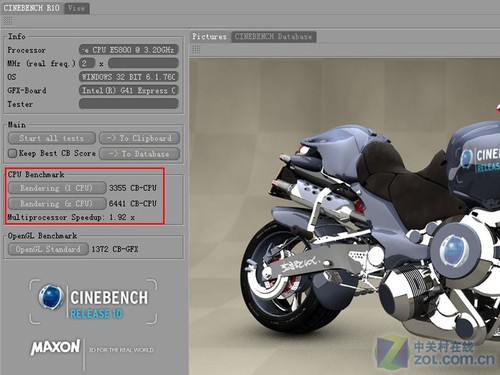Click the empty Tester name field
Viewport: 500px width, 375px height.
(129, 104)
